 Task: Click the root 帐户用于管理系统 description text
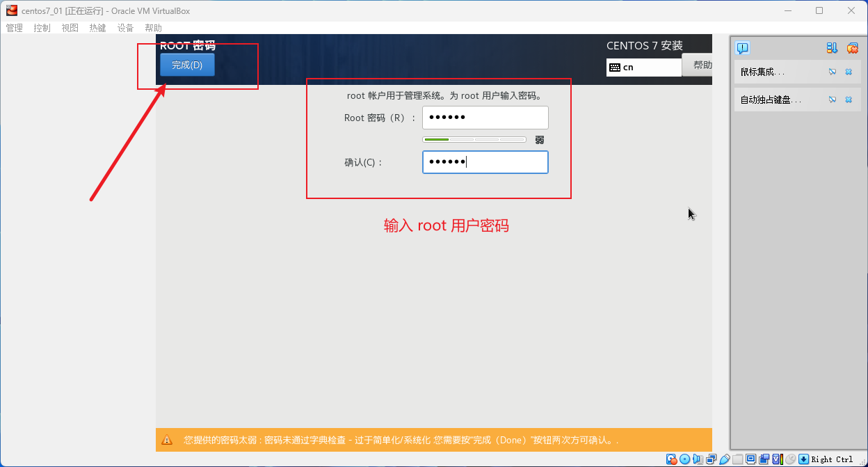point(444,96)
